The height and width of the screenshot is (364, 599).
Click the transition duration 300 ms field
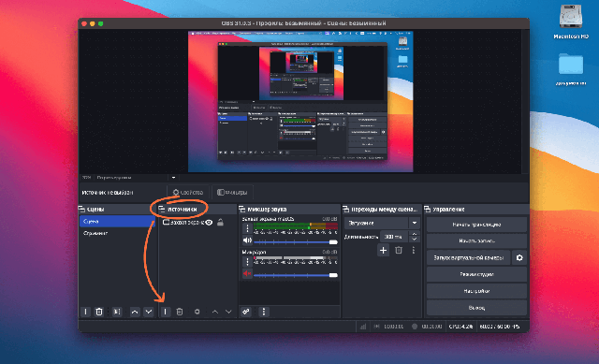pyautogui.click(x=395, y=237)
